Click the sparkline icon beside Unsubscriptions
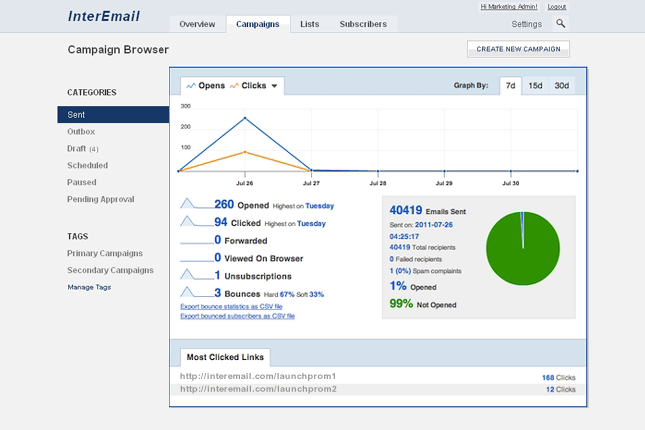The width and height of the screenshot is (645, 430). pos(196,274)
